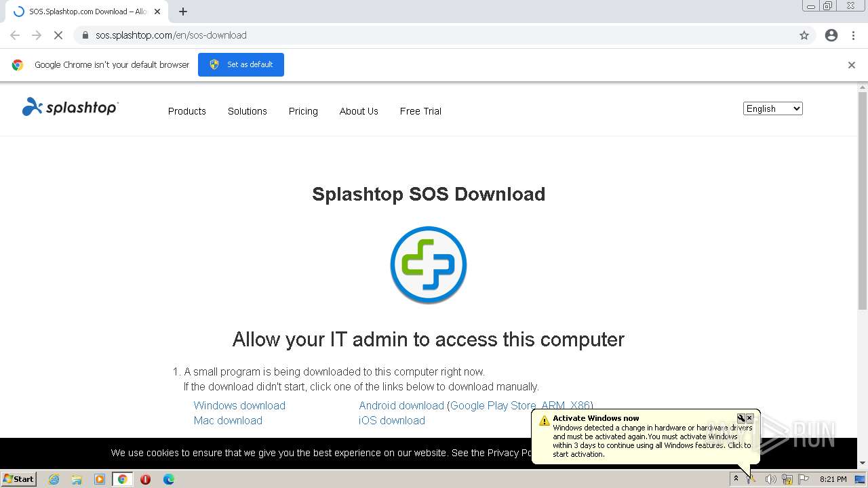Open a new browser tab

(183, 12)
